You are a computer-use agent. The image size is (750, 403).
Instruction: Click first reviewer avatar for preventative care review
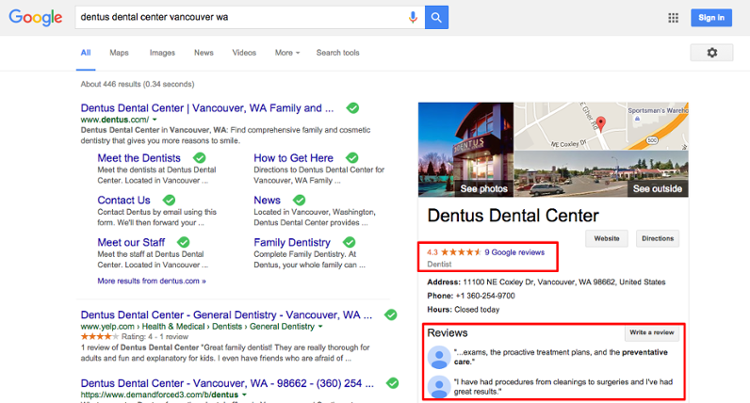[x=439, y=357]
